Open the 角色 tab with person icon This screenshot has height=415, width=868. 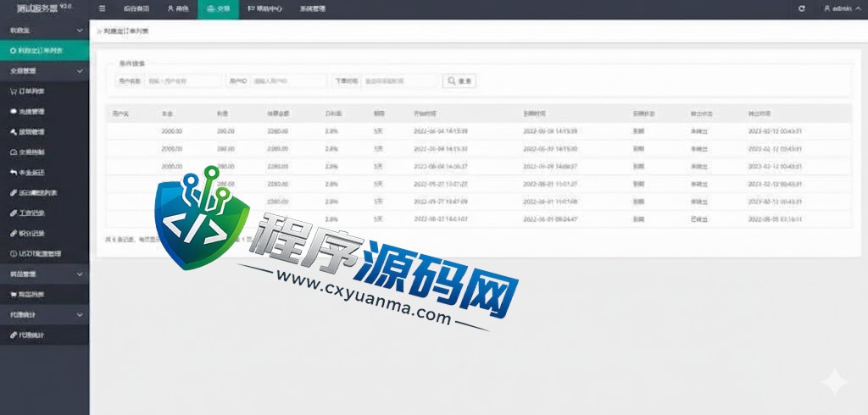click(178, 8)
